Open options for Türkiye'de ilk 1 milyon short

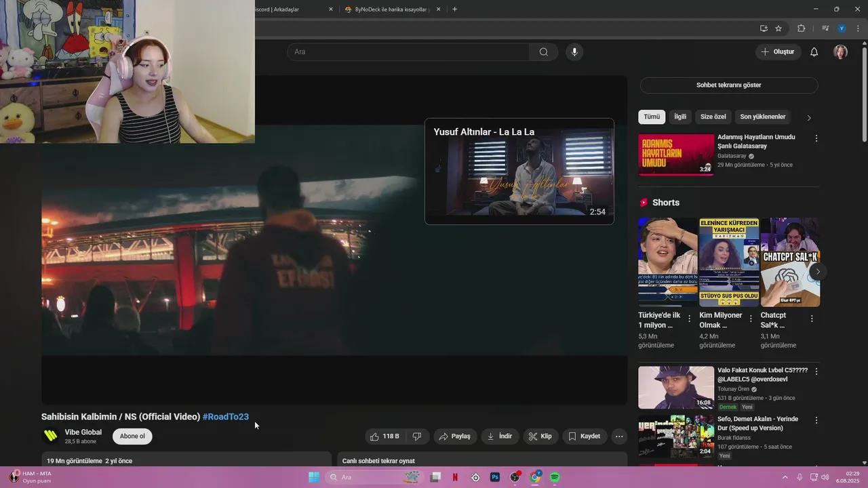tap(690, 319)
